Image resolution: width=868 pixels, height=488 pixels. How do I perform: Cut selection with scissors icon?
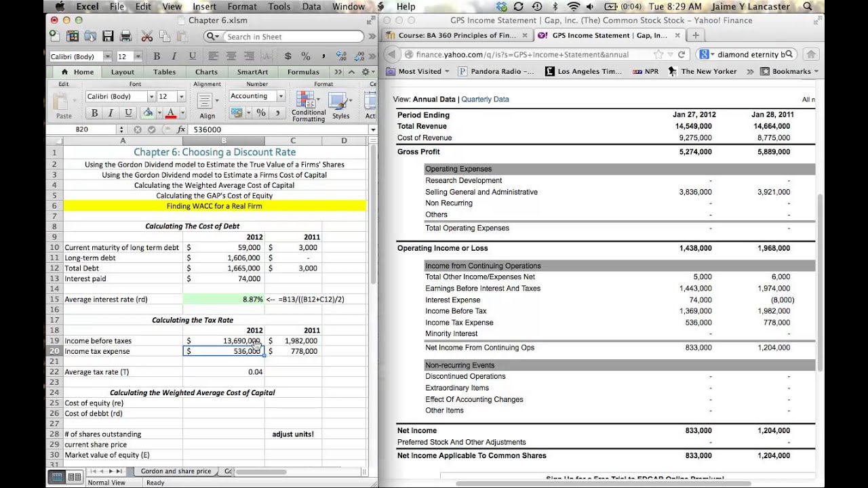[146, 37]
